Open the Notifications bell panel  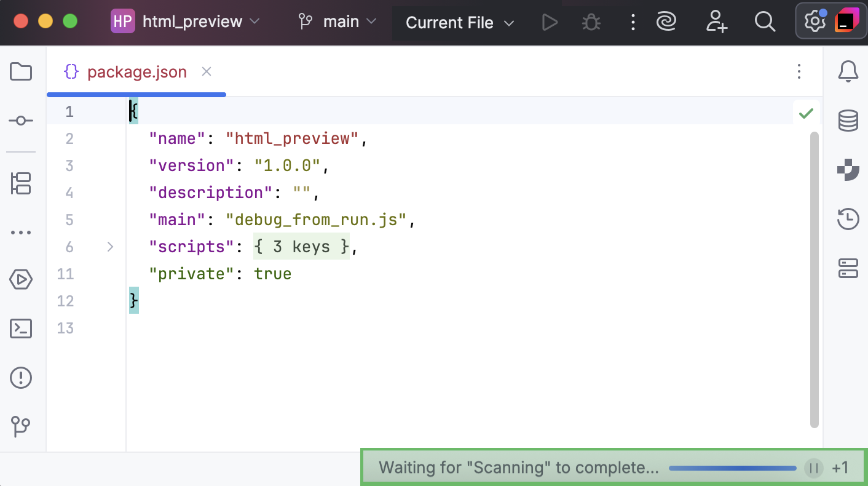(x=848, y=71)
